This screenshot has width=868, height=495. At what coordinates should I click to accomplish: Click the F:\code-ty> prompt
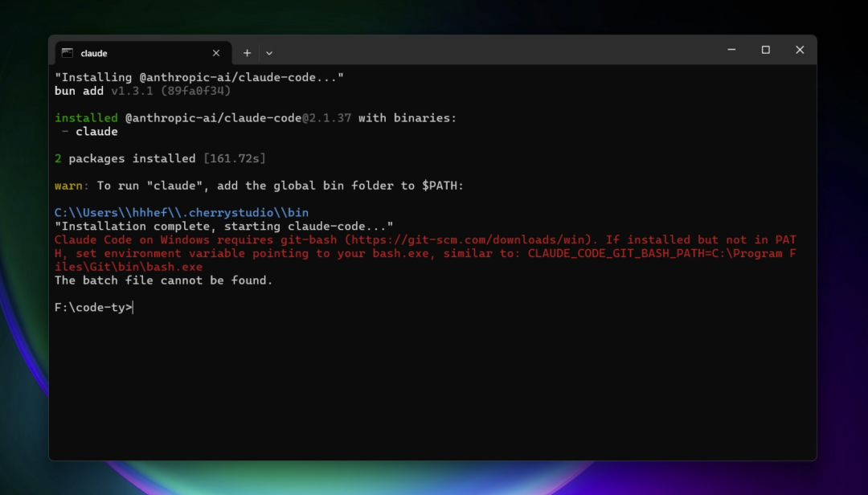(x=93, y=307)
